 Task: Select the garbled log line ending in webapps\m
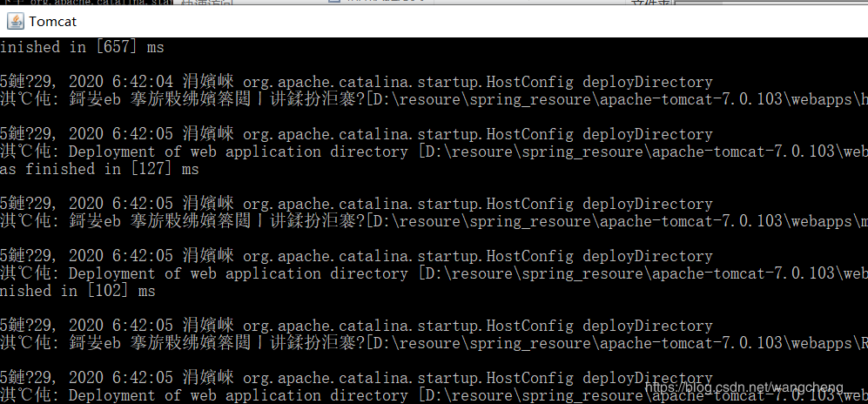(434, 221)
